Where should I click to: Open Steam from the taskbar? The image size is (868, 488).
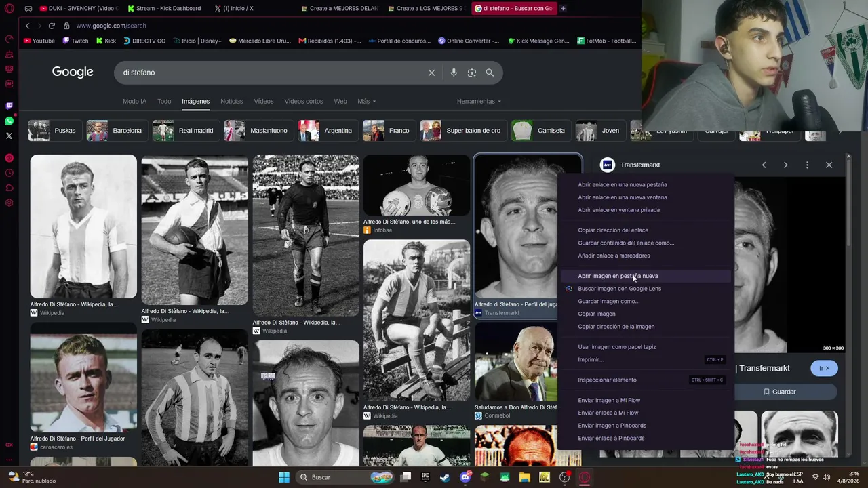(x=445, y=477)
